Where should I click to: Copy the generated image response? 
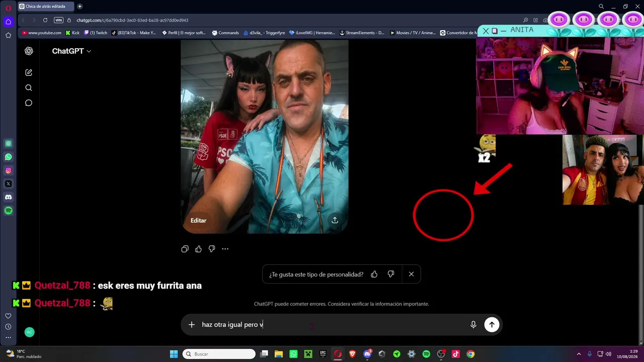pos(185,249)
